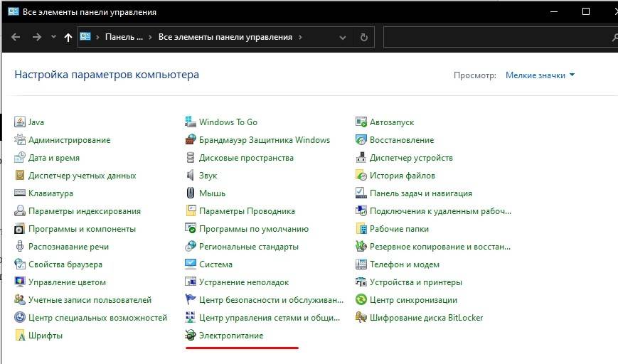This screenshot has height=364, width=618.
Task: Click the Система link
Action: (215, 264)
